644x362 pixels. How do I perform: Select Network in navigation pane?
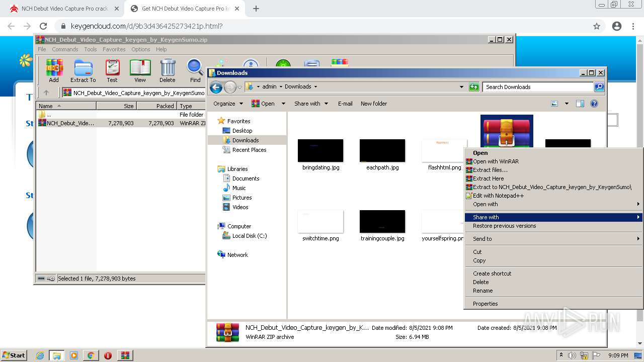point(237,255)
